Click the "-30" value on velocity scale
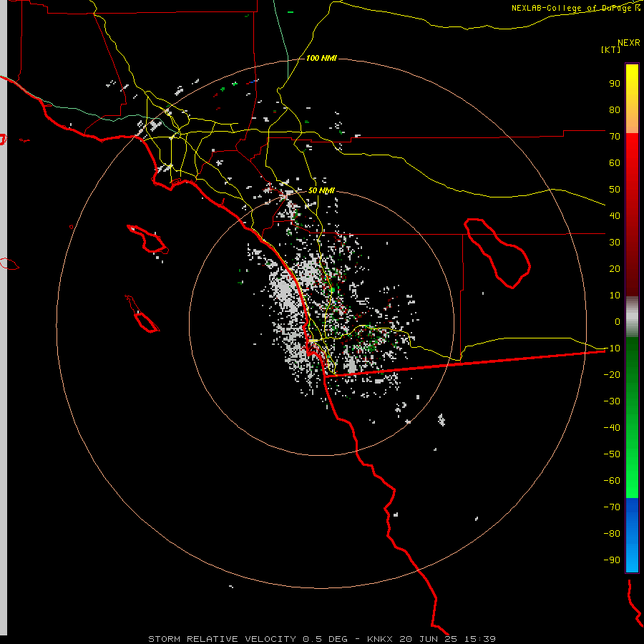This screenshot has height=644, width=644. coord(612,401)
